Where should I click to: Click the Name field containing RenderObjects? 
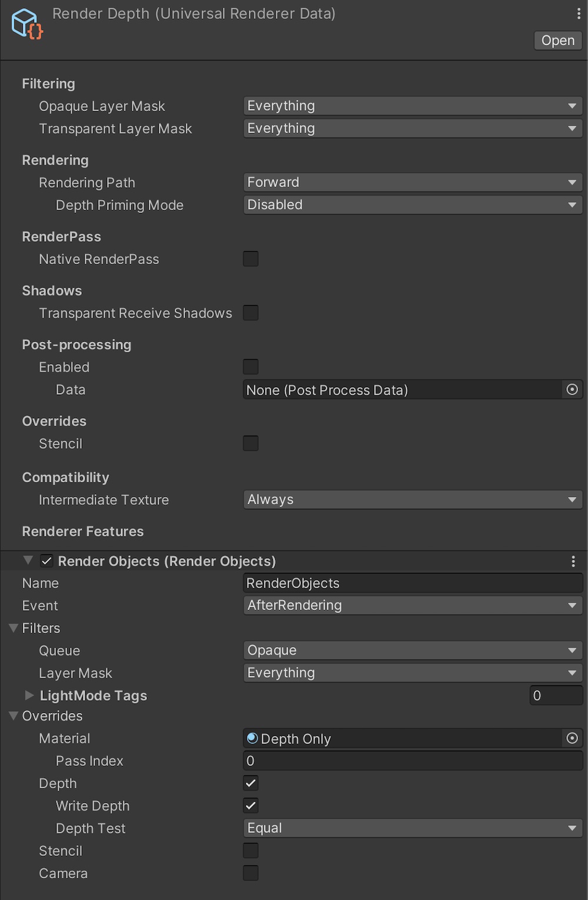412,583
